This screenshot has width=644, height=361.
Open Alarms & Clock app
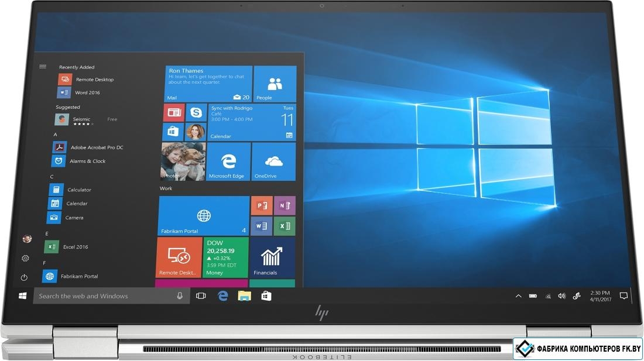tap(78, 161)
